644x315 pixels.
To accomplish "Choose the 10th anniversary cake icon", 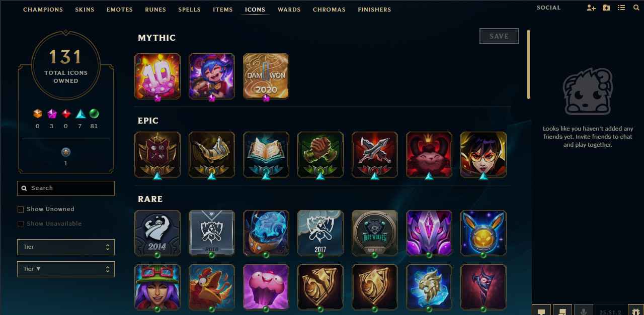I will click(x=157, y=76).
